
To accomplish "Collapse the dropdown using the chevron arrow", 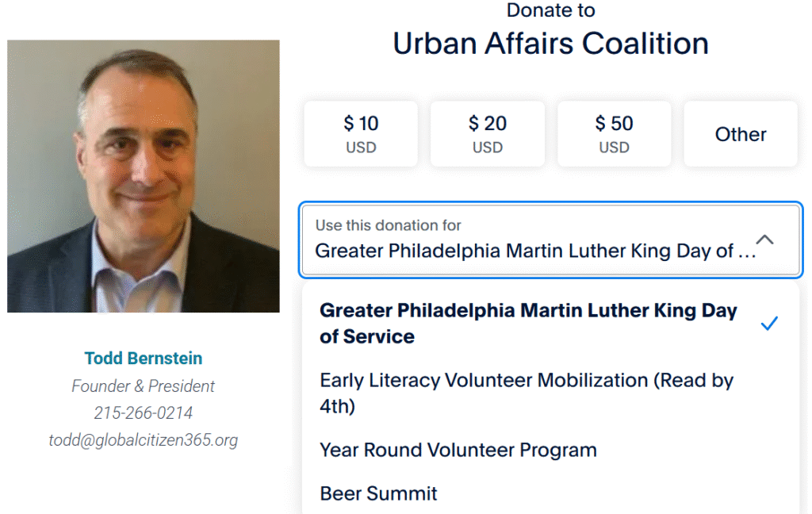I will pyautogui.click(x=765, y=240).
